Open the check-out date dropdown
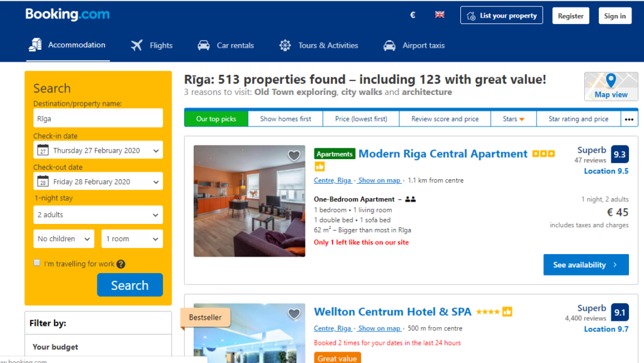The width and height of the screenshot is (644, 363). coord(98,181)
